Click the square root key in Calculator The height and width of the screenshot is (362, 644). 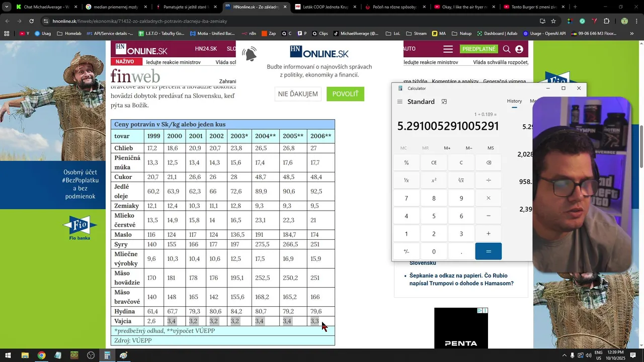(x=461, y=180)
